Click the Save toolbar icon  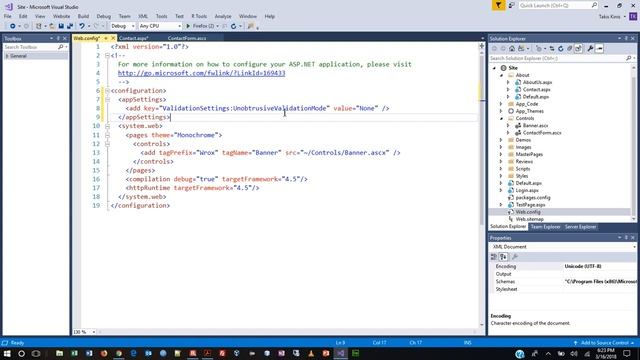click(x=61, y=26)
